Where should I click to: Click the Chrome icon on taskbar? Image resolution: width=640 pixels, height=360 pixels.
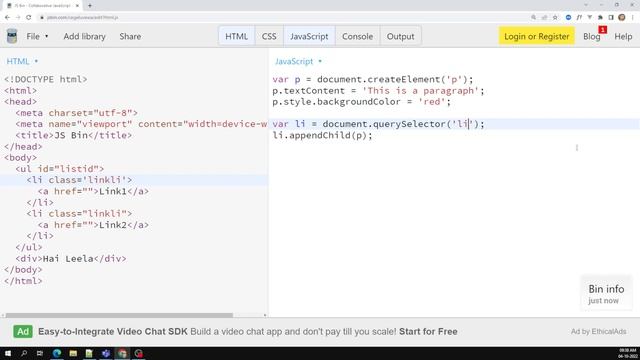(122, 353)
